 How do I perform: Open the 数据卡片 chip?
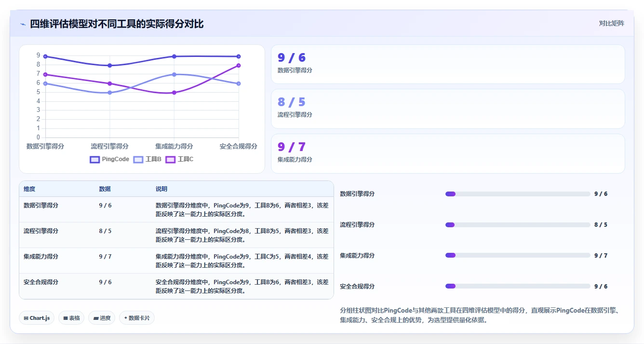coord(137,318)
